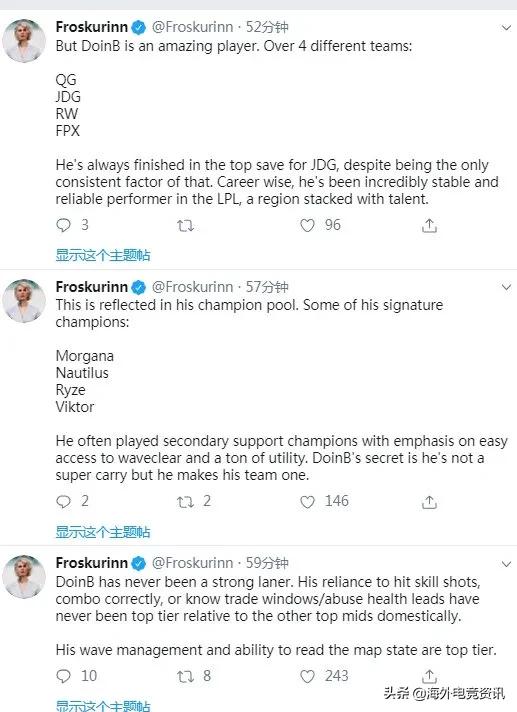Open Froskurinn avatar on the first tweet
The image size is (517, 712).
(x=24, y=41)
